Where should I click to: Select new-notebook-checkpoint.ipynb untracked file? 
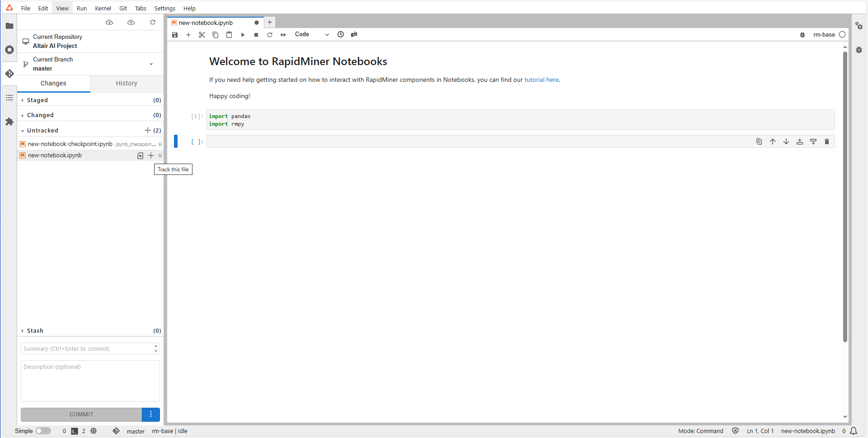90,144
